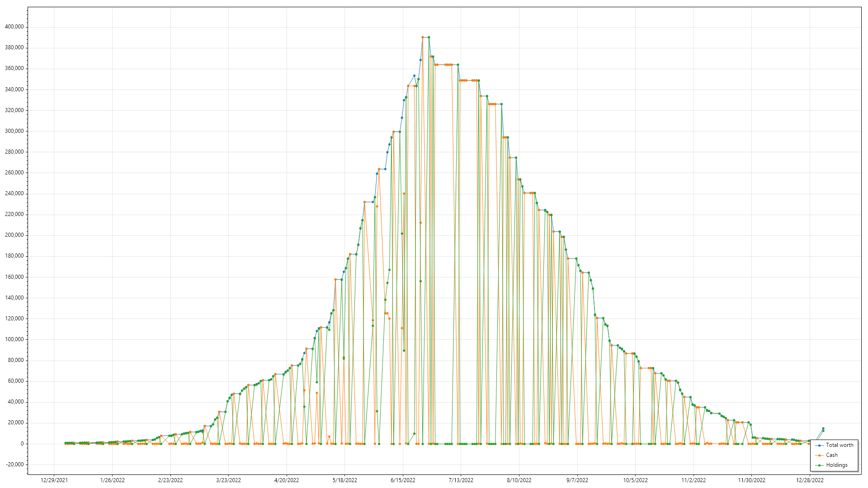Click the 260,000 y-axis label
The width and height of the screenshot is (868, 488).
tap(14, 173)
